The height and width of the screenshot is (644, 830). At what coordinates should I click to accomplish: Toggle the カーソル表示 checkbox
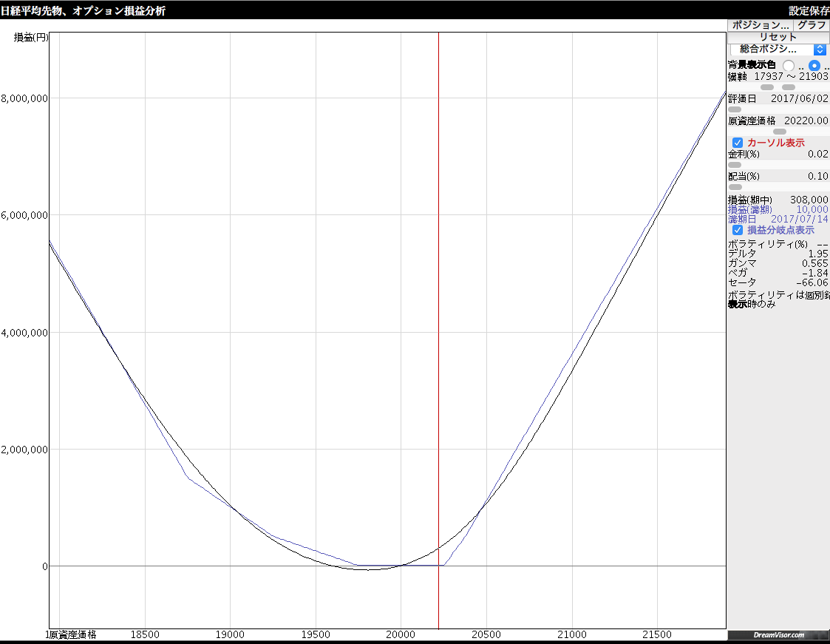click(737, 143)
